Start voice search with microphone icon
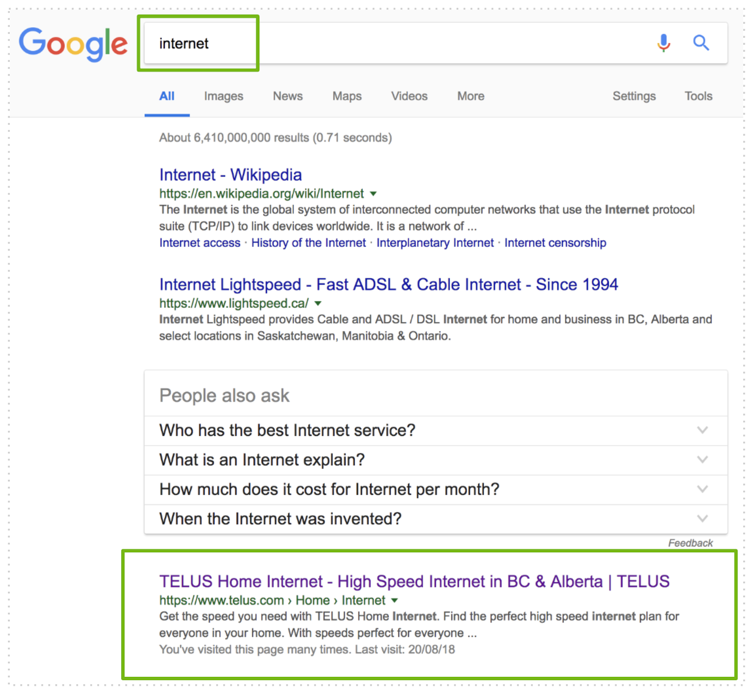 664,43
